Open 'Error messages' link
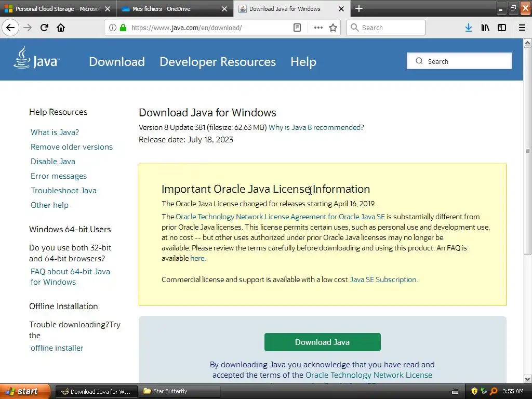The image size is (532, 399). point(59,176)
